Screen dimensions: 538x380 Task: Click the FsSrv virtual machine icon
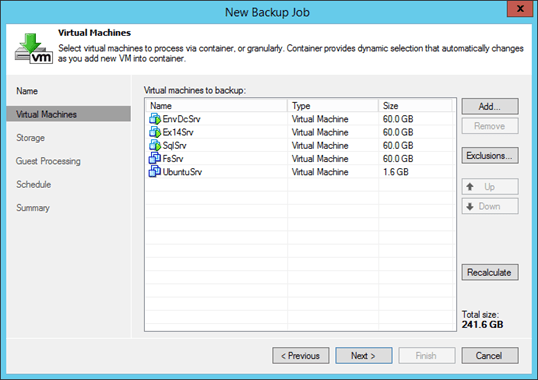[x=155, y=158]
